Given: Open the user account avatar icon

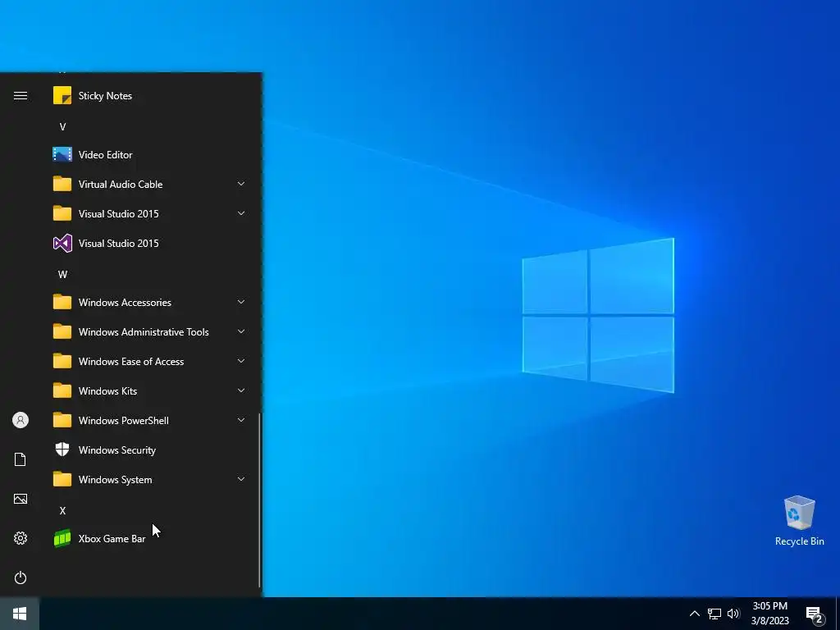Looking at the screenshot, I should (x=21, y=420).
